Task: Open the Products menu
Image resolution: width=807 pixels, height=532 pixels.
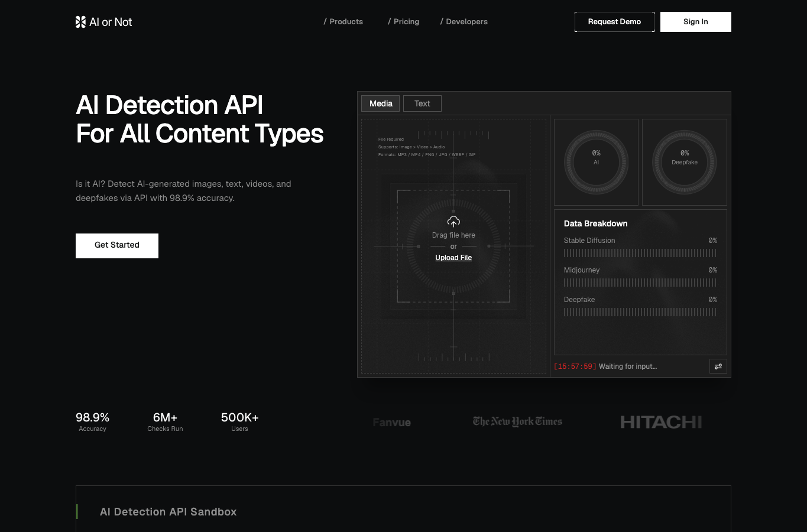Action: [x=343, y=22]
